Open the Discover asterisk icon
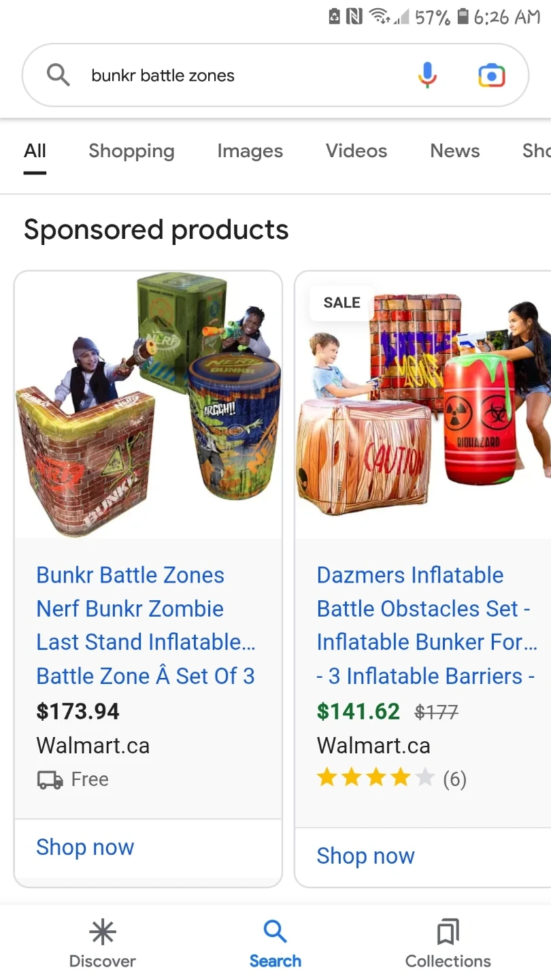Image resolution: width=551 pixels, height=980 pixels. coord(103,932)
